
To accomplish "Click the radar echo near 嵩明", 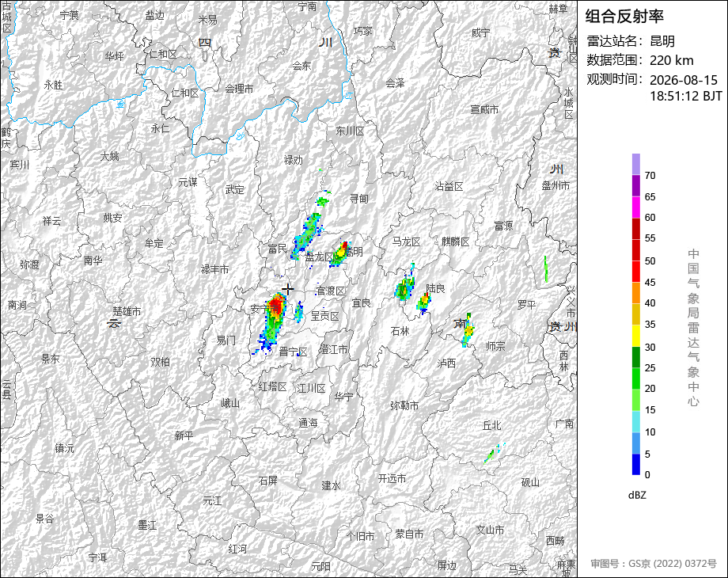I will pyautogui.click(x=339, y=253).
